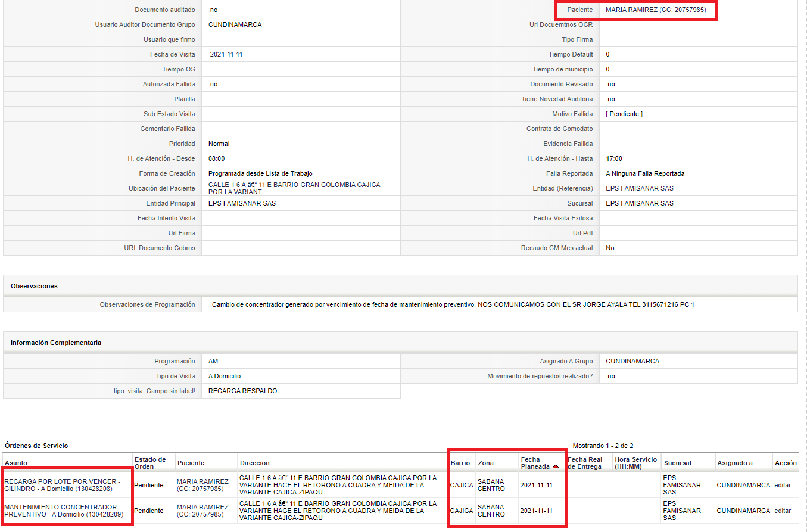Click the address in the RECARGA POR LOTE row
807x532 pixels.
(x=338, y=485)
